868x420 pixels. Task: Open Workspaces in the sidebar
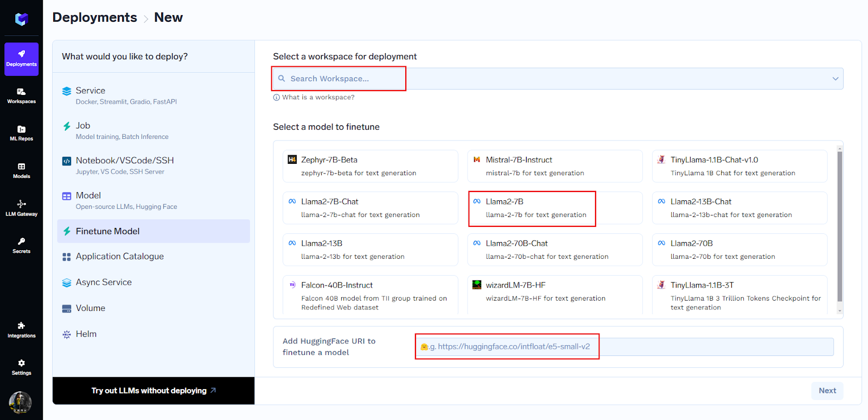pyautogui.click(x=21, y=96)
